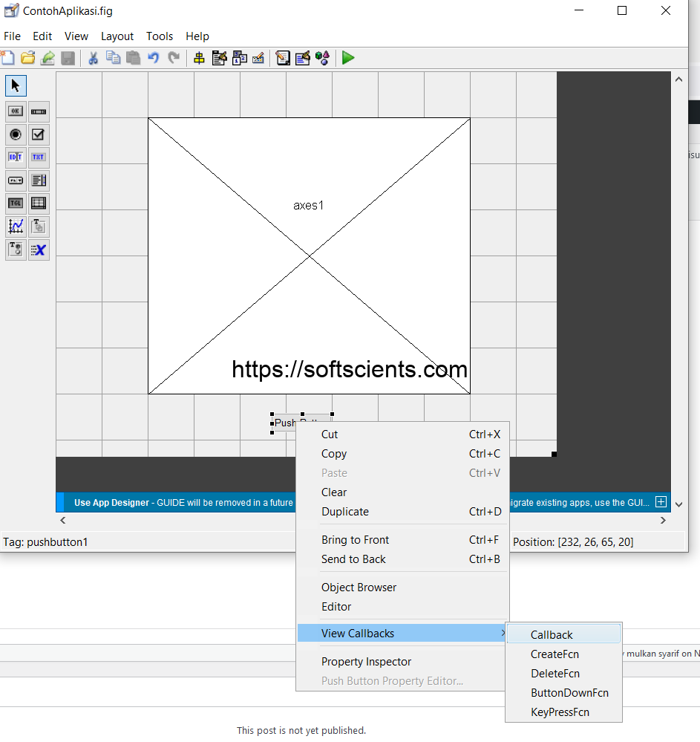Run the GUI using the green Run arrow
700x742 pixels.
click(347, 57)
